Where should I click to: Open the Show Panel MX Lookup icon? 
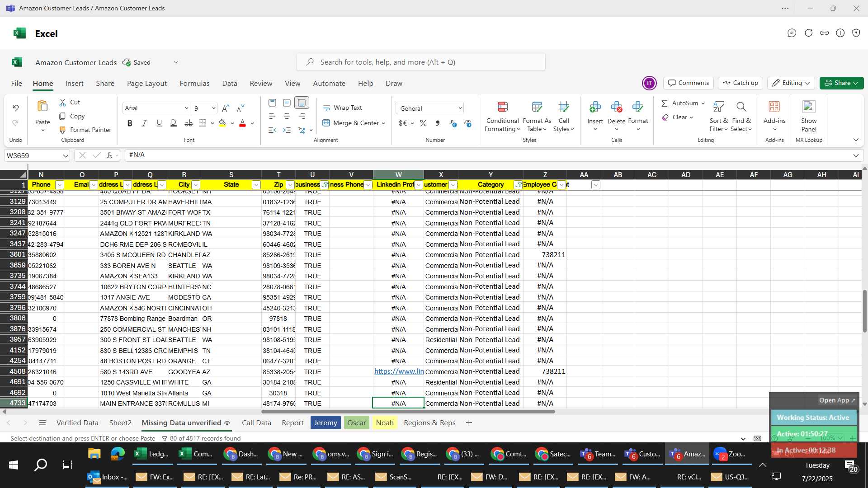[809, 107]
